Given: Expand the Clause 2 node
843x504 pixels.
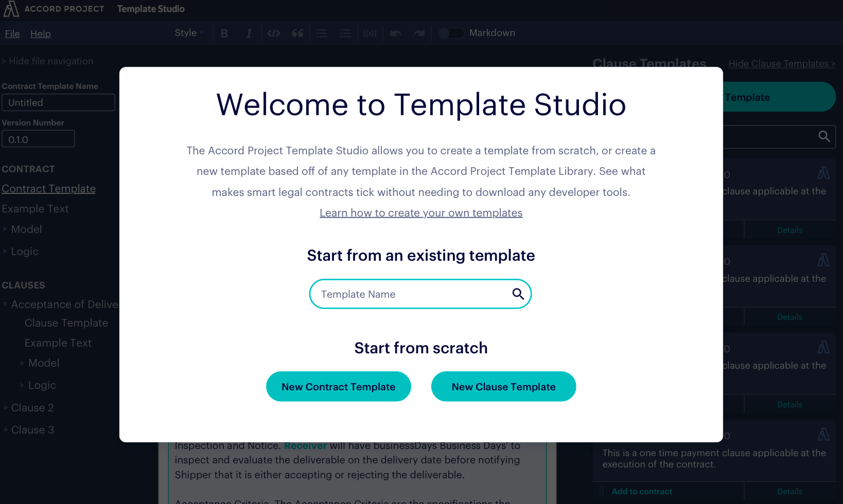Looking at the screenshot, I should (x=5, y=407).
